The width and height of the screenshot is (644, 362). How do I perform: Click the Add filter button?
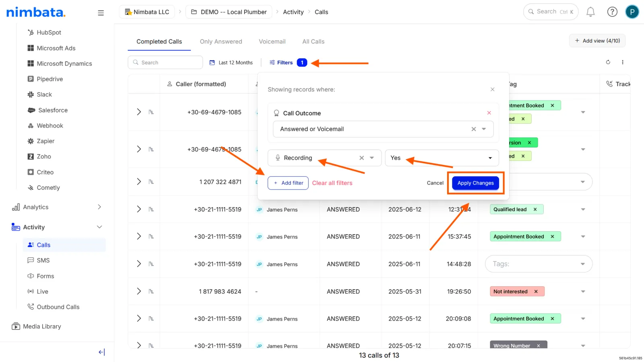coord(288,183)
